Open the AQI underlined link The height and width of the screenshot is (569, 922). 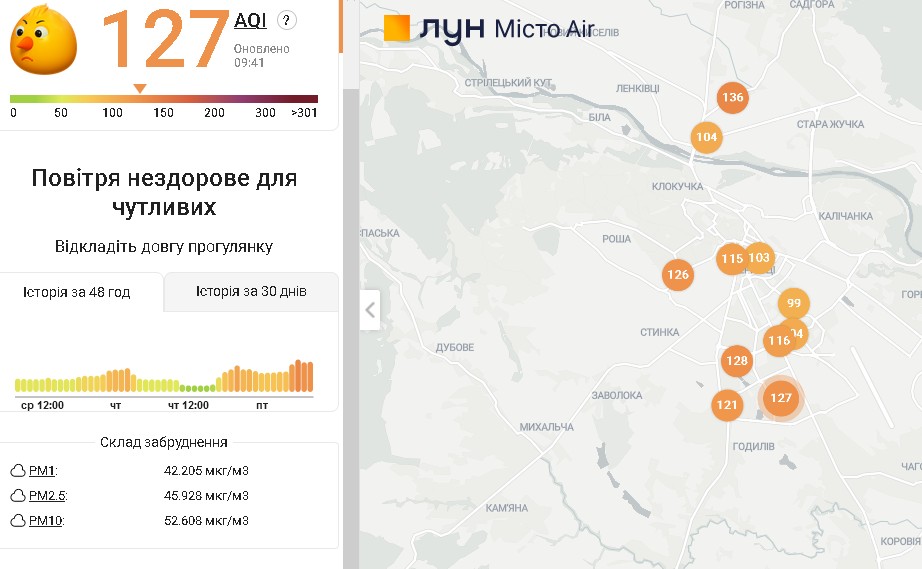click(x=250, y=20)
